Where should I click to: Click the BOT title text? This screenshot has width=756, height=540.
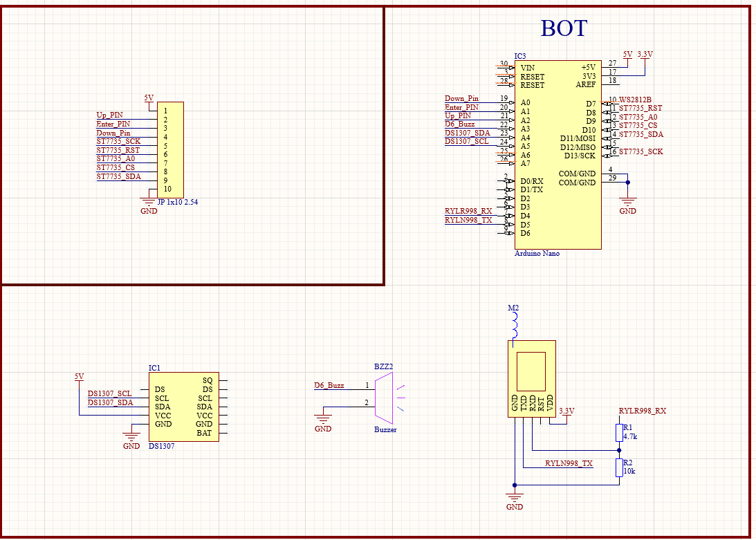[x=564, y=28]
